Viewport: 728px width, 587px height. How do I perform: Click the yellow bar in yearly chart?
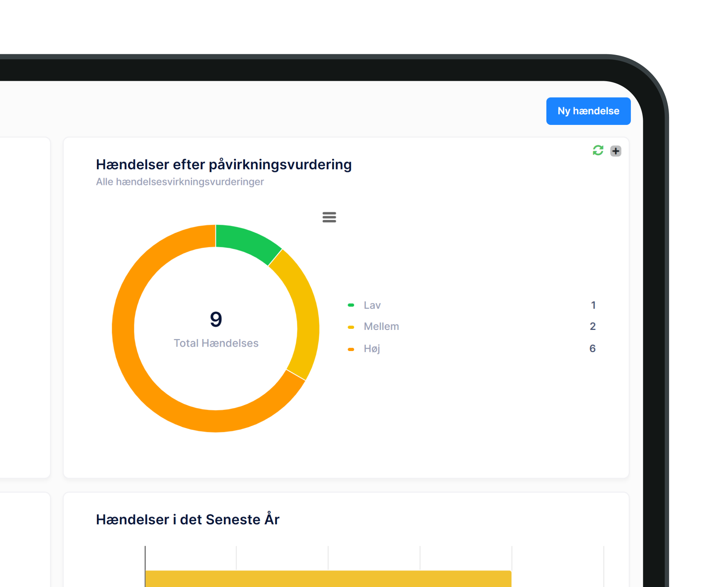coord(328,578)
